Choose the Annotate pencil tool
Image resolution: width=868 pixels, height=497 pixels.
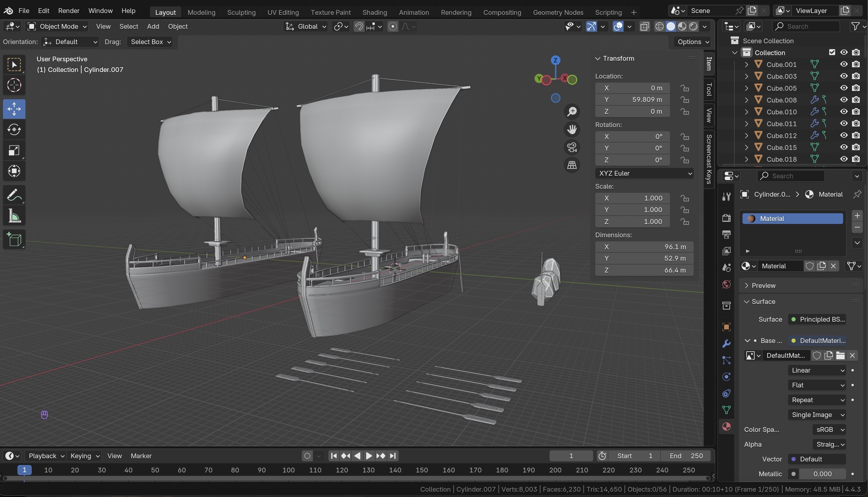pos(14,195)
